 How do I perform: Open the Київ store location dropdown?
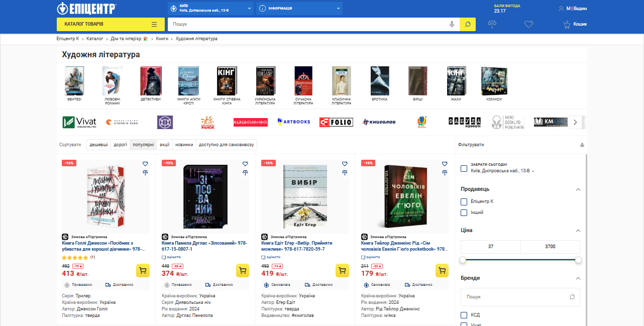coord(210,9)
